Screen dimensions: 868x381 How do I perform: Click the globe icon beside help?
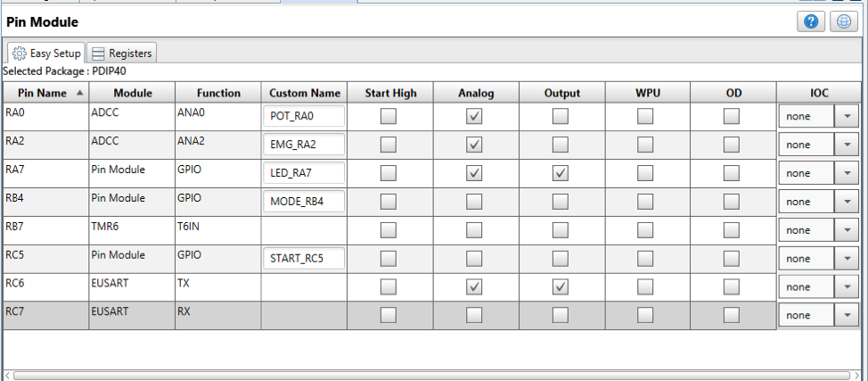[x=843, y=22]
